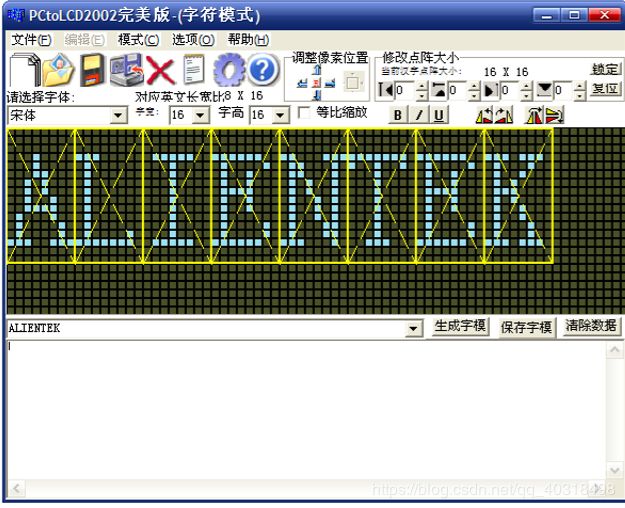Click the blue question mark help icon
The width and height of the screenshot is (625, 508).
coord(262,71)
